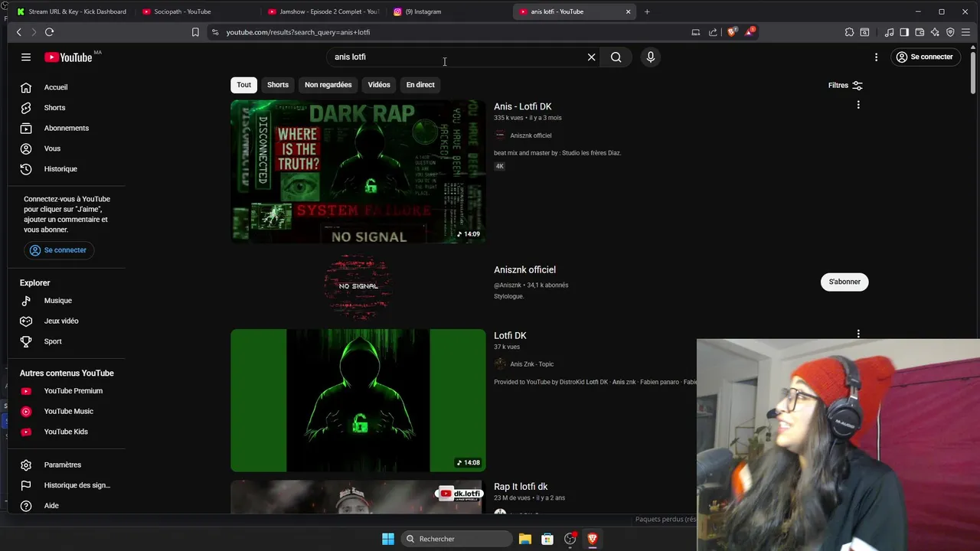Toggle the browser sidebar panel

coord(904,32)
